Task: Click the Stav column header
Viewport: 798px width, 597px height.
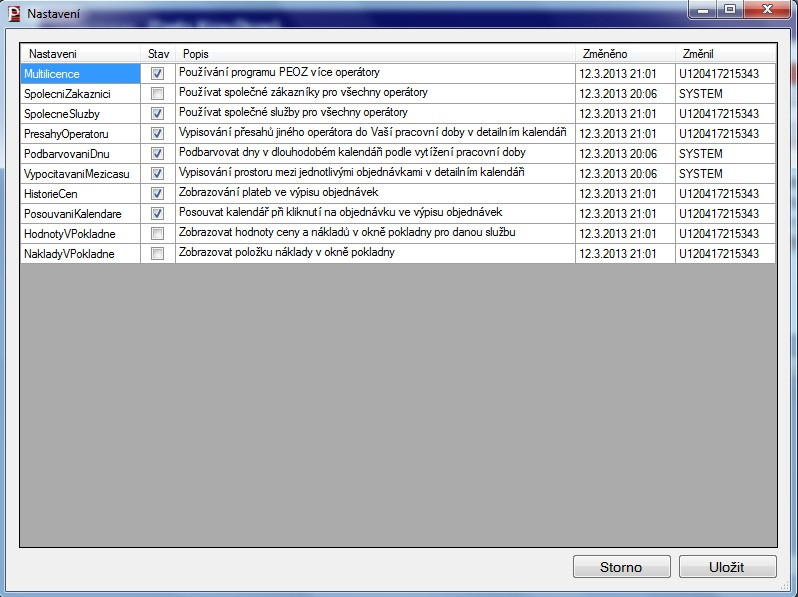Action: point(158,53)
